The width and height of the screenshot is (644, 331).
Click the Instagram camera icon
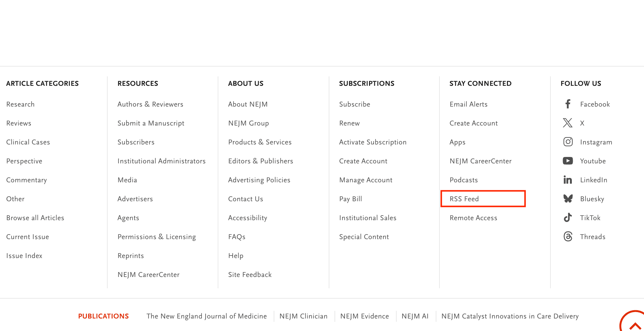568,142
